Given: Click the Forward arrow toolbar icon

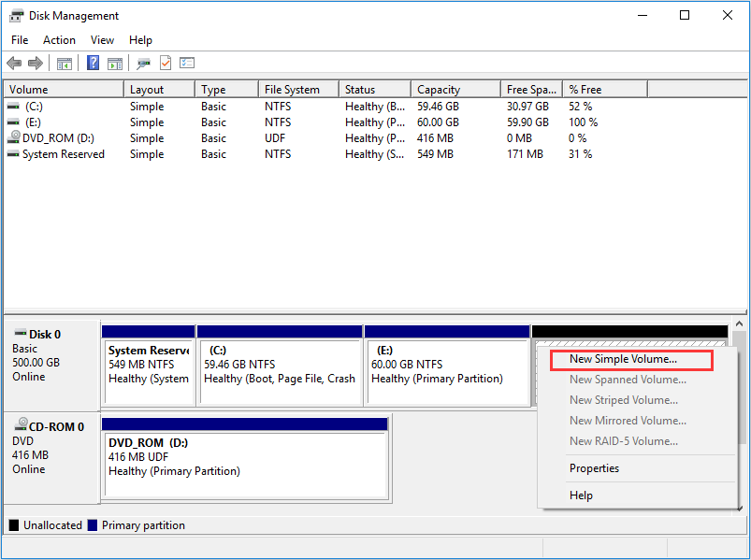Looking at the screenshot, I should tap(36, 64).
